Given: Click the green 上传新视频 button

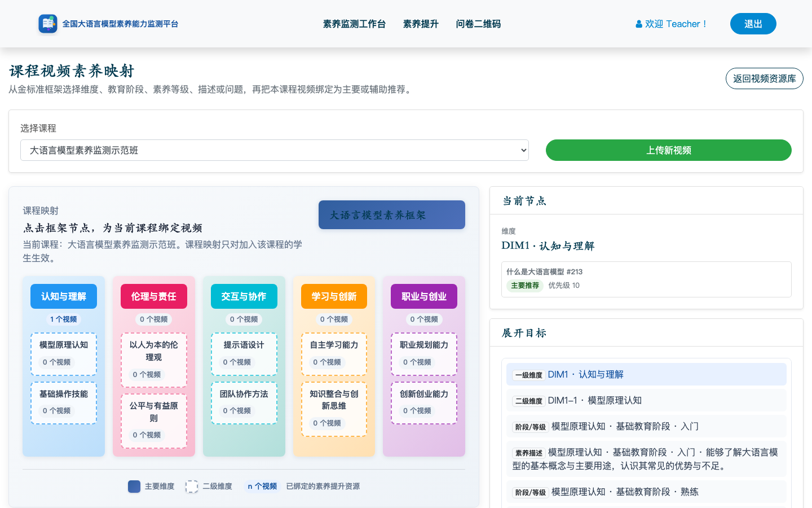Looking at the screenshot, I should pos(669,150).
